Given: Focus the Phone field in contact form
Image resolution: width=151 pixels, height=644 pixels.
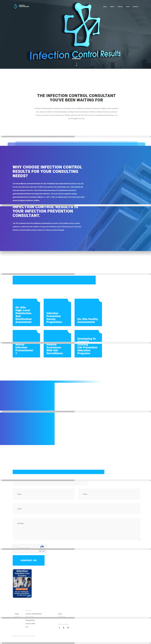Looking at the screenshot, I should (x=109, y=494).
